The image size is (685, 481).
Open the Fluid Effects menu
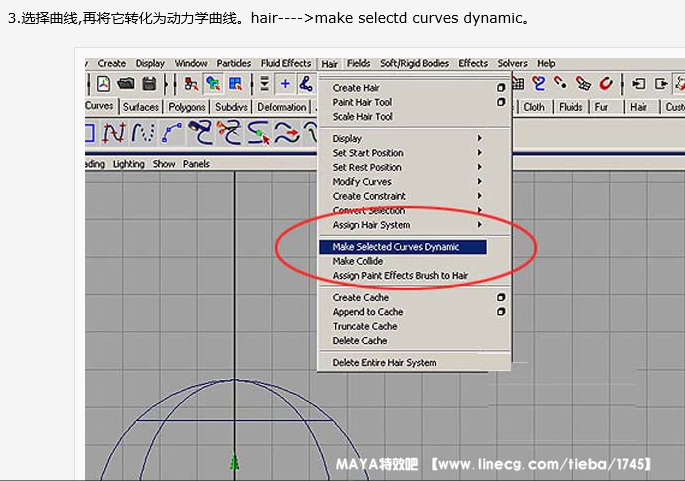coord(286,64)
